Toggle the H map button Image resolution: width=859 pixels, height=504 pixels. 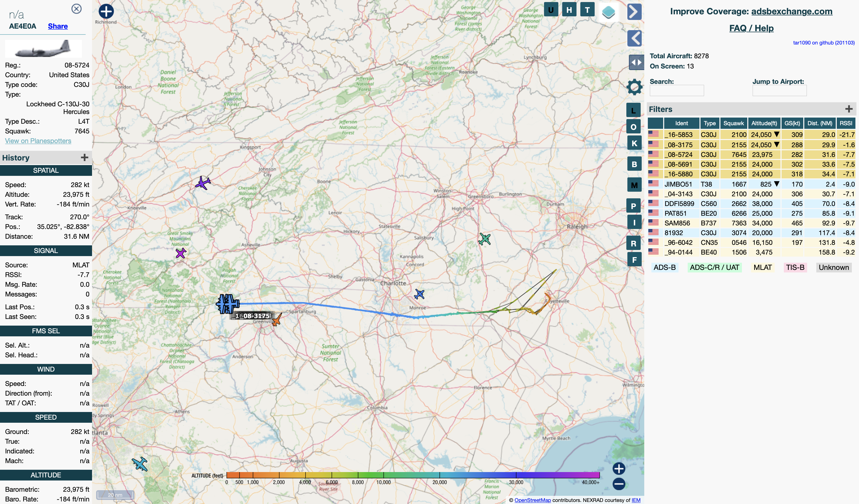click(569, 9)
